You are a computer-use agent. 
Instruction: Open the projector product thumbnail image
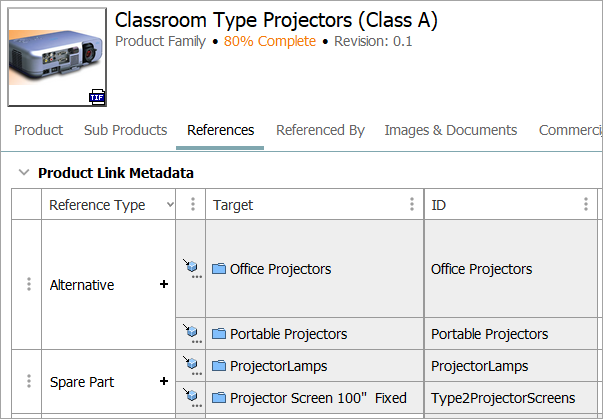pos(55,55)
